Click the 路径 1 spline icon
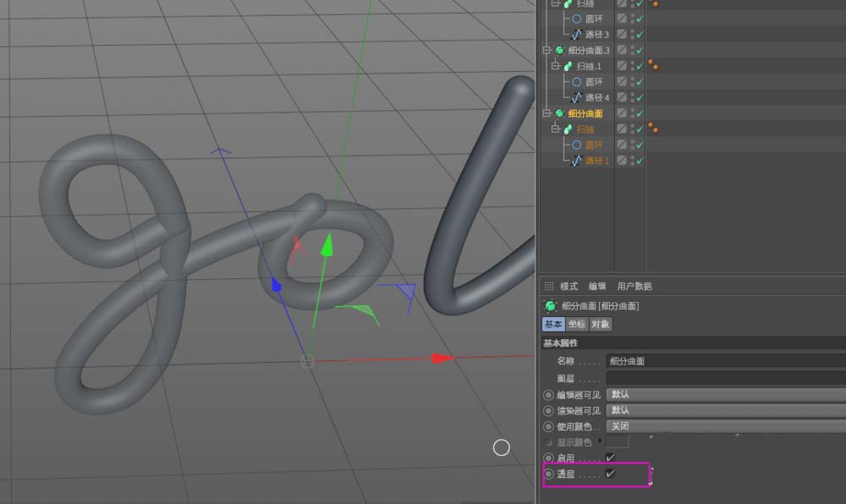 pos(577,161)
